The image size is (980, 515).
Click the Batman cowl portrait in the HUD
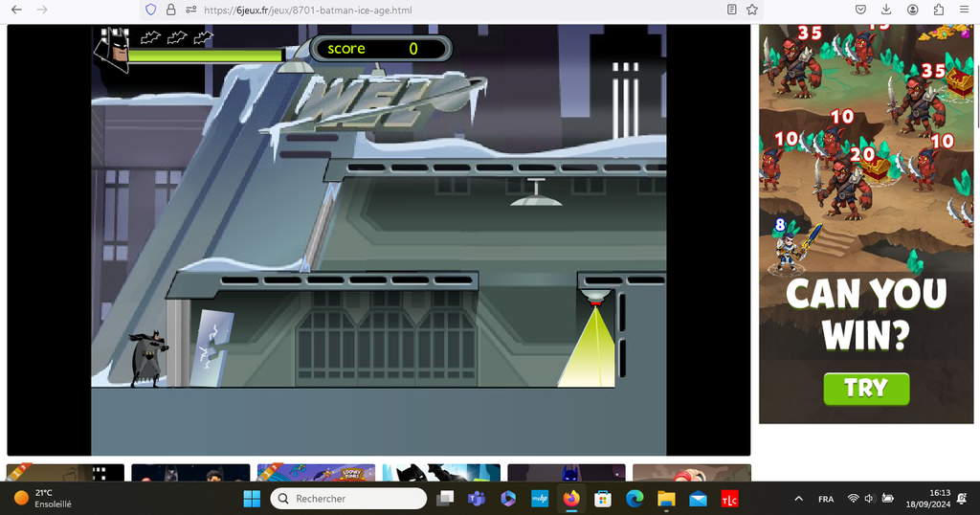pos(111,50)
